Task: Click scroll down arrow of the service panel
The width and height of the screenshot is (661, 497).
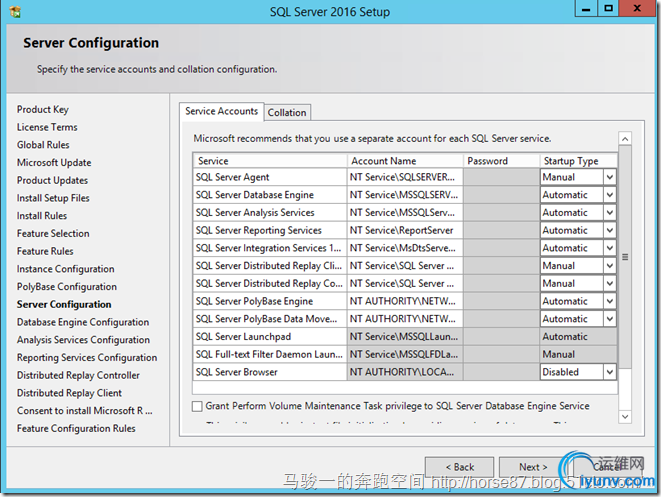Action: (625, 417)
